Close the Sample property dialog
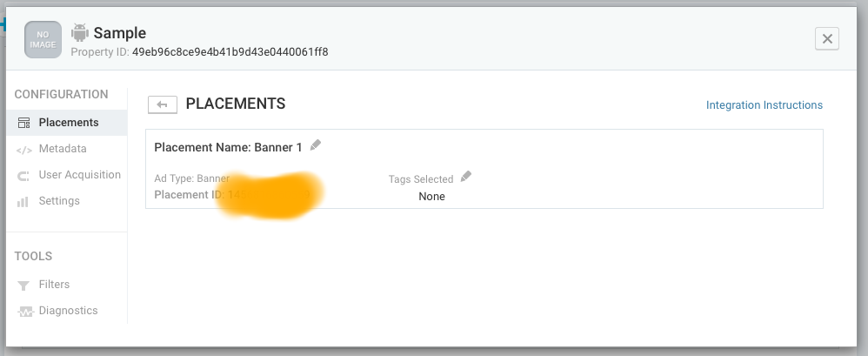The image size is (868, 356). pyautogui.click(x=826, y=38)
